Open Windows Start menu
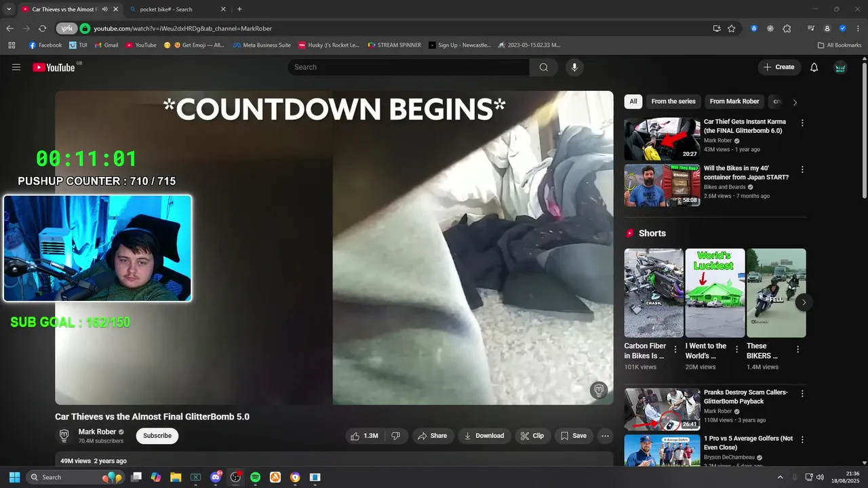The image size is (868, 488). (x=14, y=477)
